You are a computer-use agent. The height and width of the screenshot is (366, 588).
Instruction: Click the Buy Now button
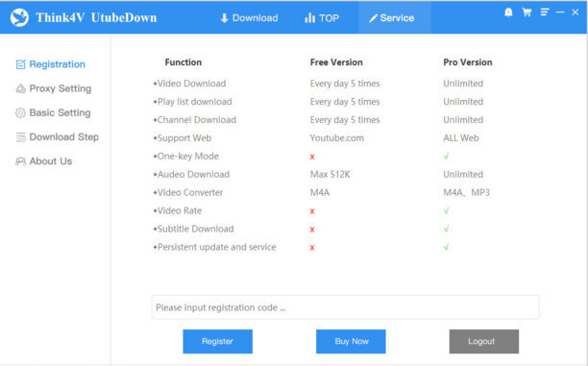pos(351,341)
